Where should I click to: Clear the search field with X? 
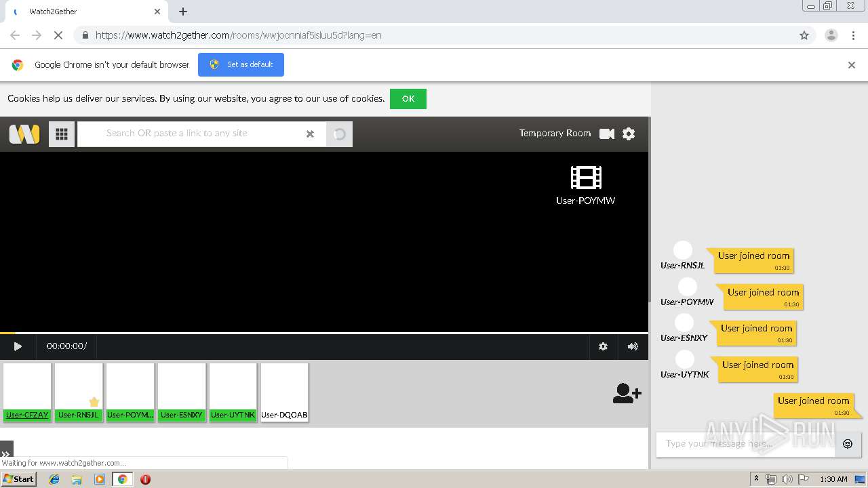310,134
